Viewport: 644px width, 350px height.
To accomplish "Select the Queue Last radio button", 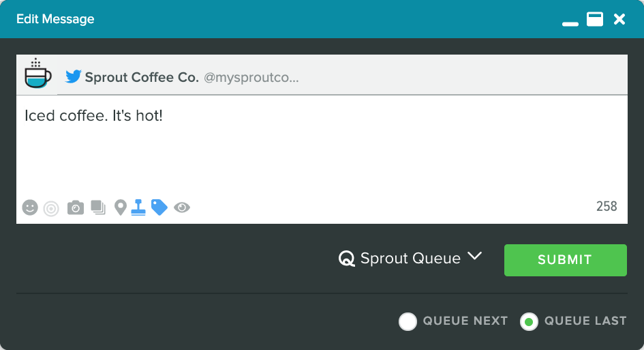I will (529, 321).
